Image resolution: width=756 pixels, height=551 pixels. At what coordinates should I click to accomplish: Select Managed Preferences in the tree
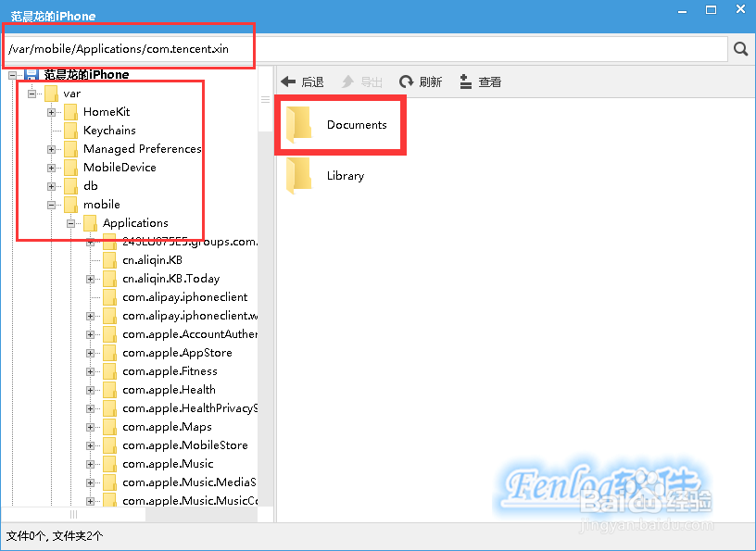[143, 149]
